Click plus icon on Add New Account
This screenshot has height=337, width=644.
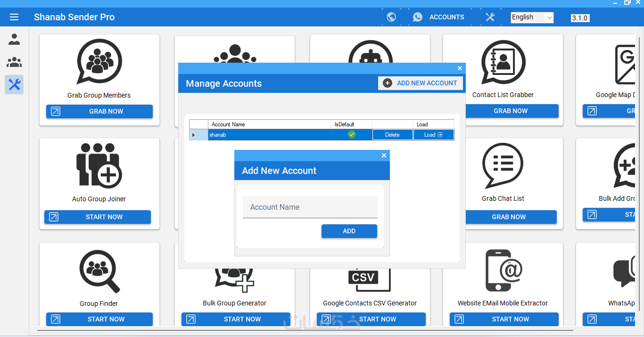click(388, 83)
